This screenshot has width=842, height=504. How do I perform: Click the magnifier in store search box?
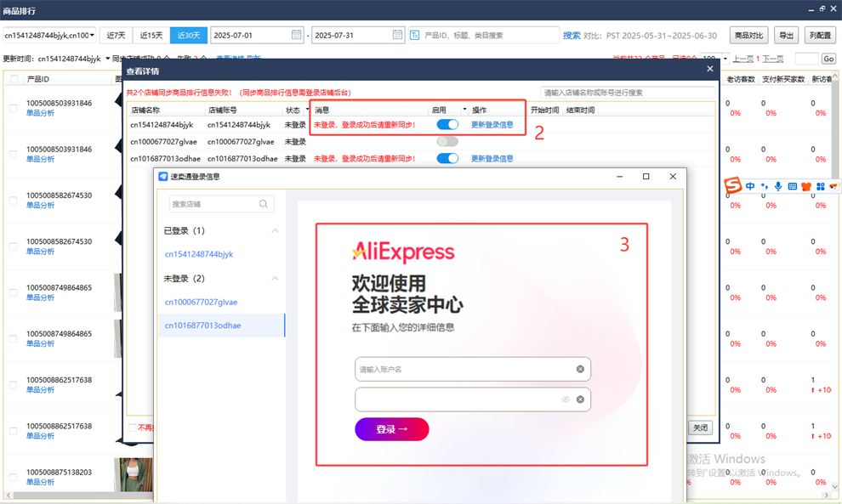[263, 204]
